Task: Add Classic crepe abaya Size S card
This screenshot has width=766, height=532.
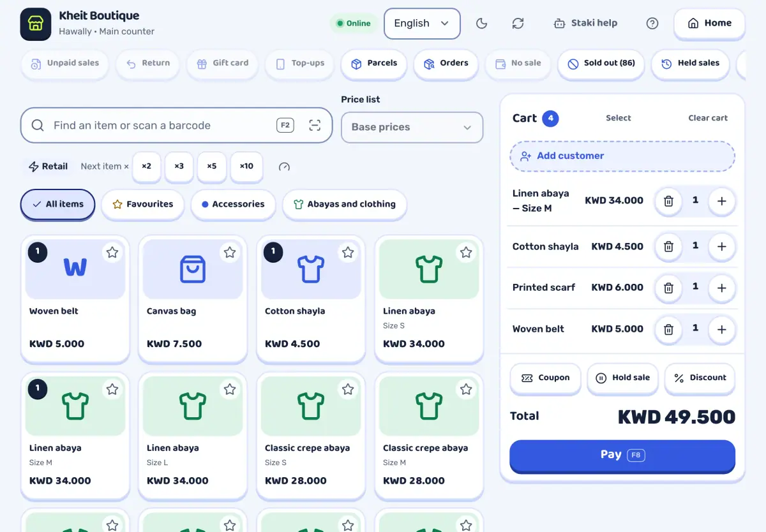Action: 311,436
